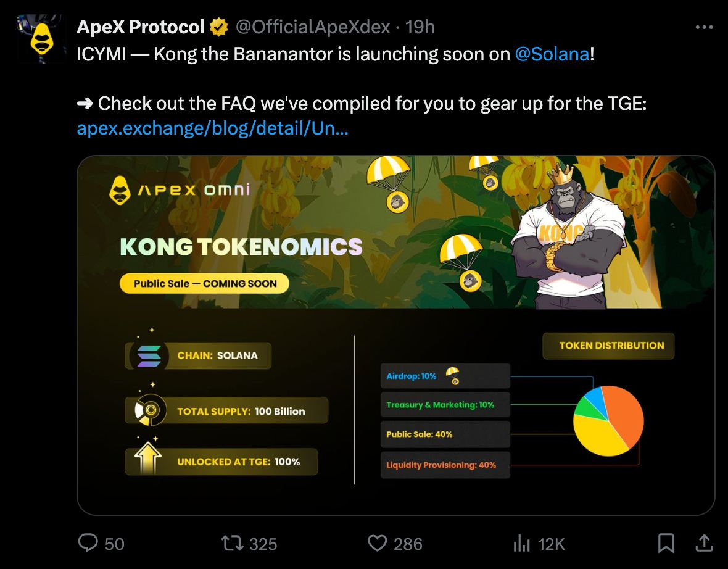Click the ApeX Omni logo in image

[x=180, y=190]
